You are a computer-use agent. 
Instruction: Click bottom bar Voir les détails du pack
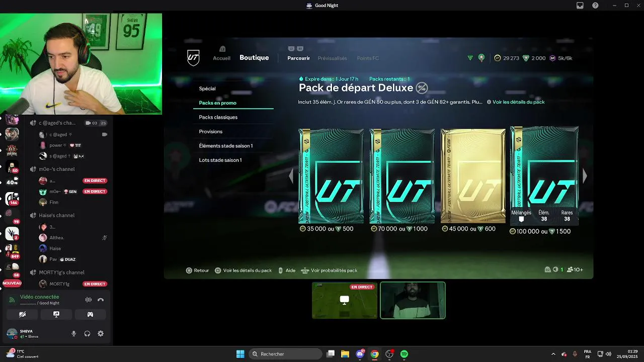[x=244, y=270]
